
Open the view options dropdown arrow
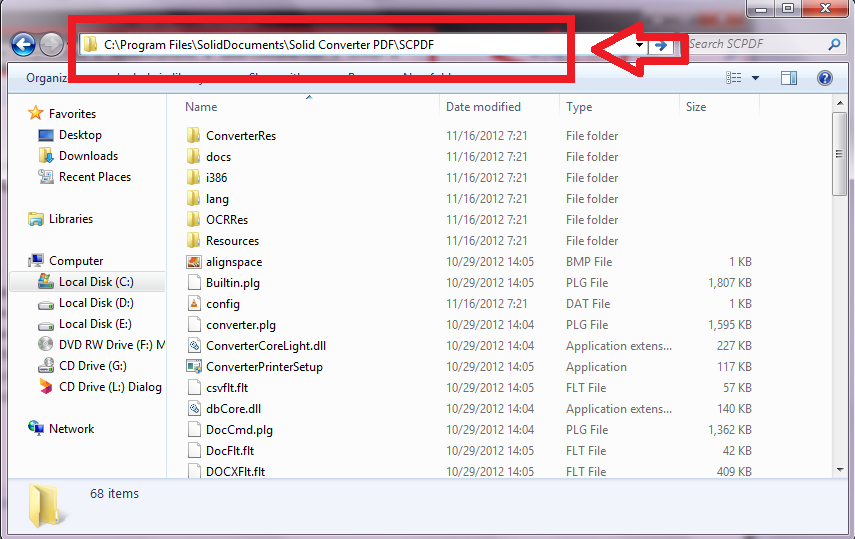pyautogui.click(x=755, y=78)
